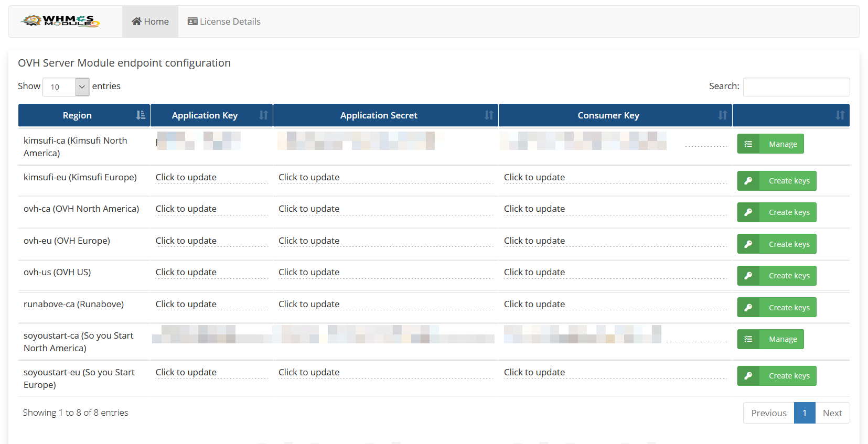This screenshot has width=868, height=444.
Task: Click the Region column header
Action: click(84, 115)
